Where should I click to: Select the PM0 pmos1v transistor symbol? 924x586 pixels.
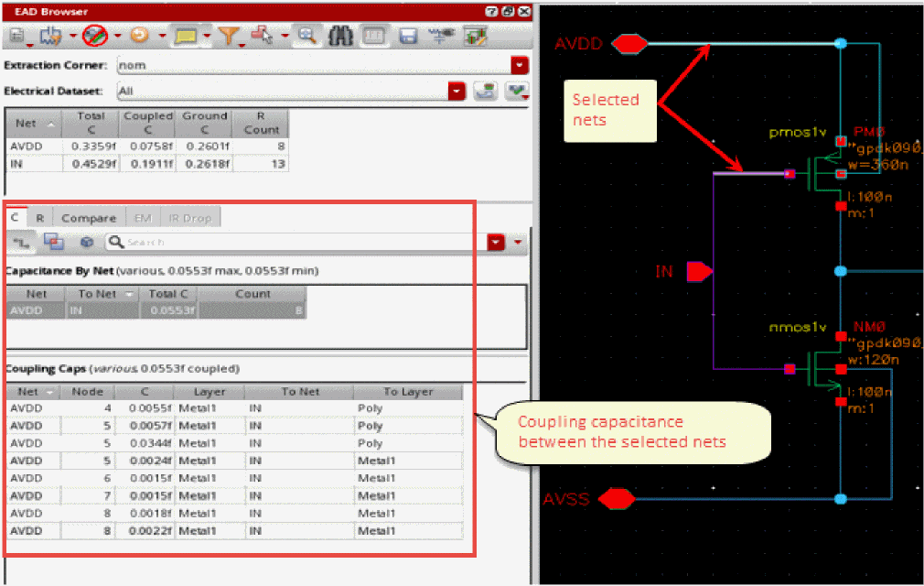click(x=822, y=173)
